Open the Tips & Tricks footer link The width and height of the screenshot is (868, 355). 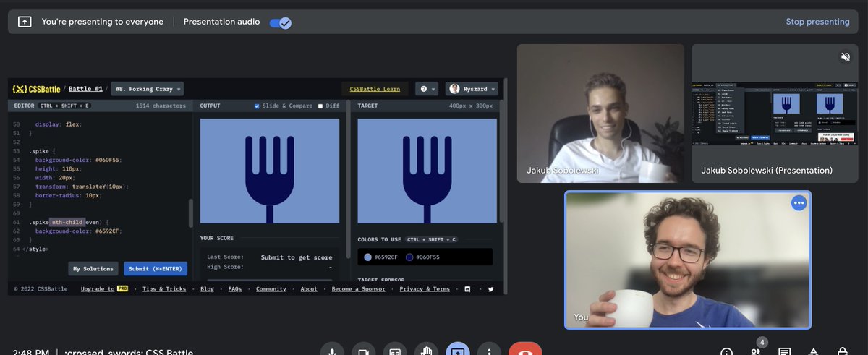coord(164,289)
